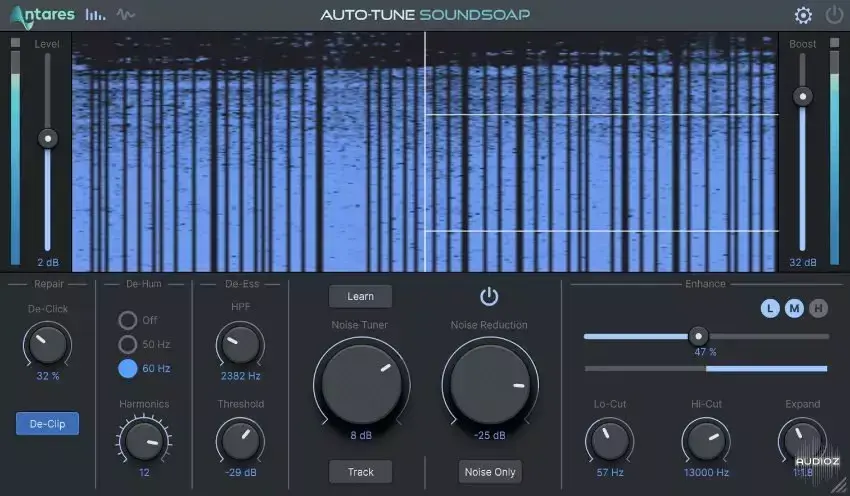Viewport: 850px width, 496px height.
Task: Click the Lo-Cut knob
Action: click(610, 441)
